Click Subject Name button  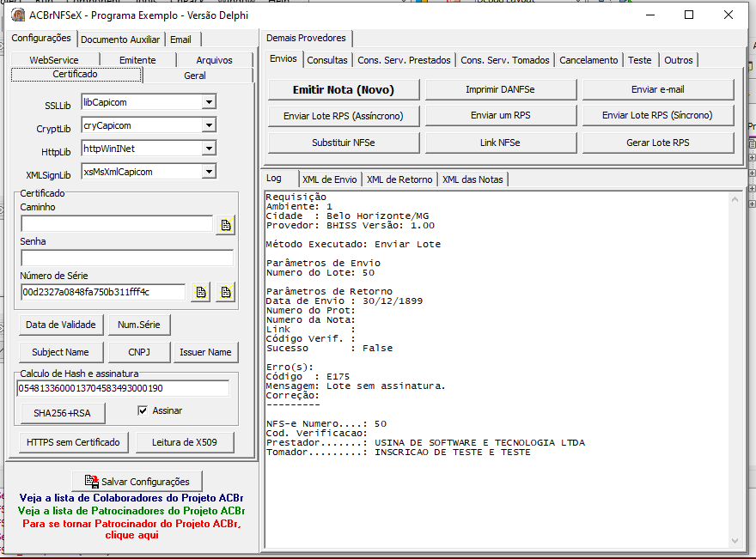click(x=61, y=352)
